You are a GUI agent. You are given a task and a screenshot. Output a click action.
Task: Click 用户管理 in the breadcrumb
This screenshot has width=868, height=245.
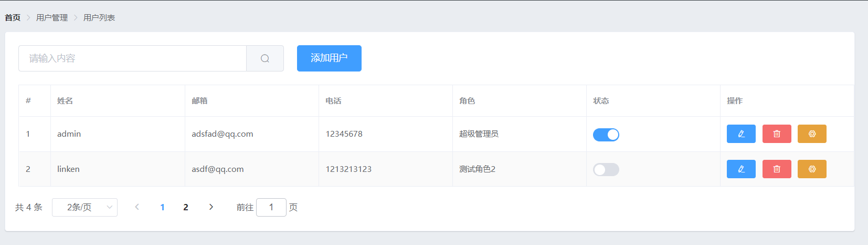click(x=52, y=18)
